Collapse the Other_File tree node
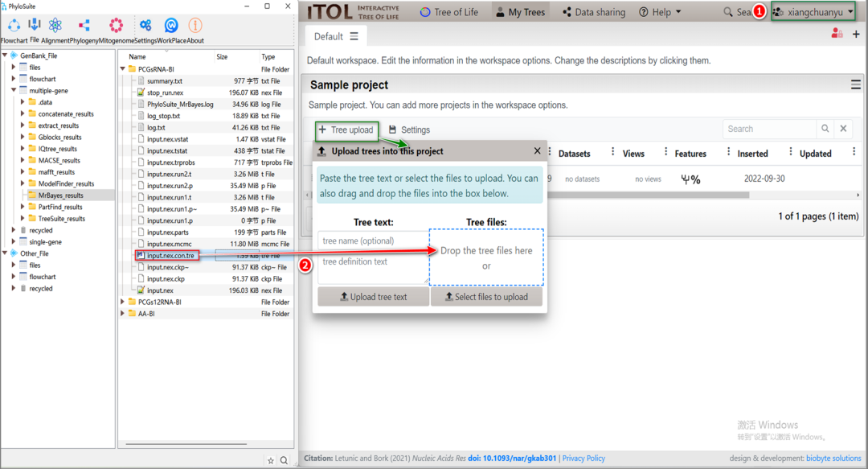This screenshot has height=469, width=868. [x=5, y=253]
